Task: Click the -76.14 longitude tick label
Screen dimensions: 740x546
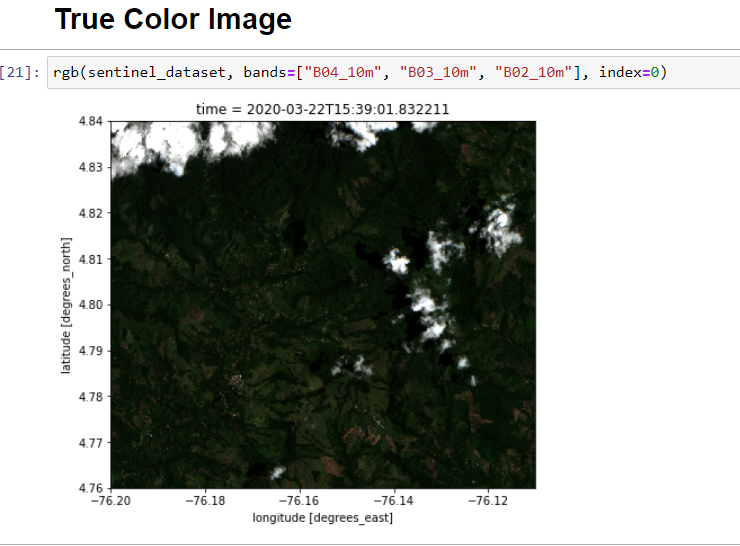Action: pyautogui.click(x=394, y=501)
